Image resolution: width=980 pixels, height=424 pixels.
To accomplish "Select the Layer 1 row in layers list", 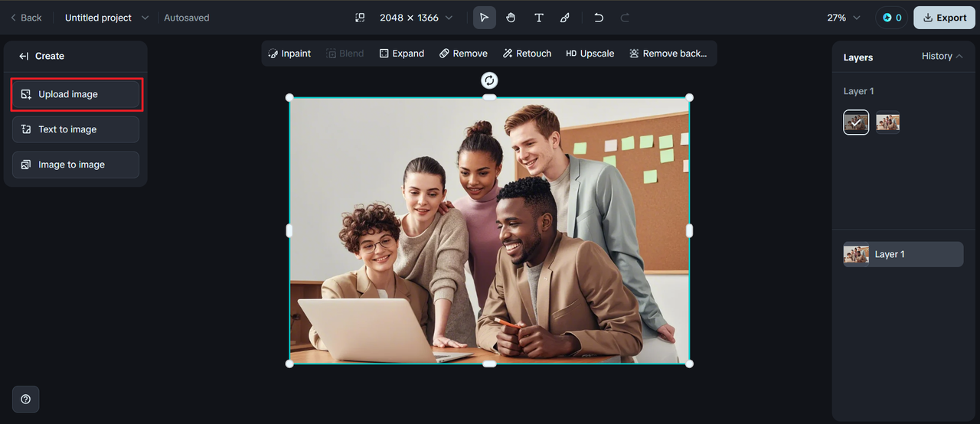I will click(x=903, y=254).
